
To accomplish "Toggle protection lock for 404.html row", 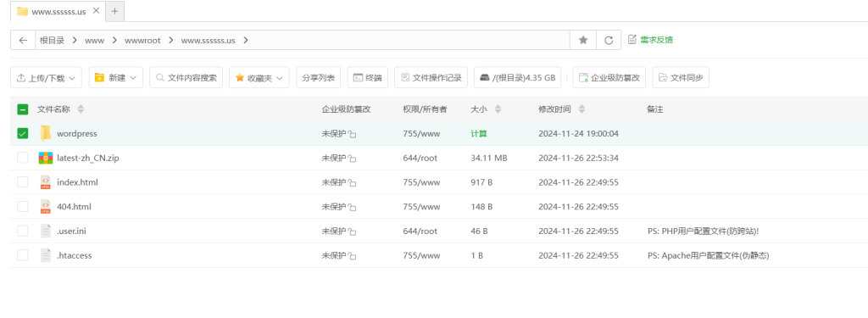I will pyautogui.click(x=352, y=207).
